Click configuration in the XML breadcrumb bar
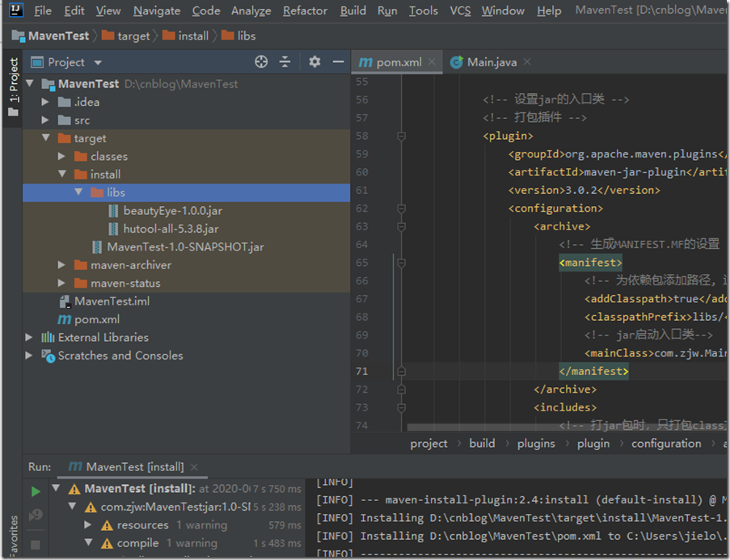This screenshot has height=560, width=730. 666,443
